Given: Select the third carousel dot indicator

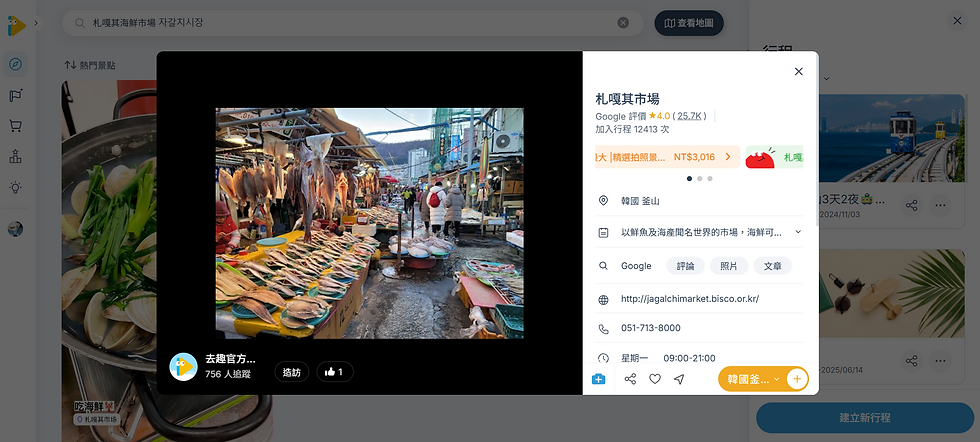Looking at the screenshot, I should (x=710, y=178).
